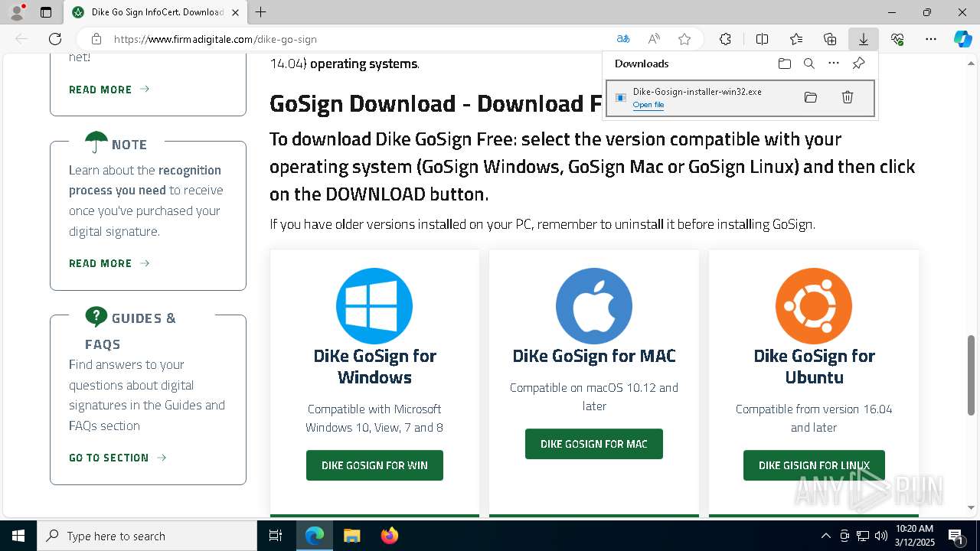Click the Open file link
980x551 pixels.
648,105
